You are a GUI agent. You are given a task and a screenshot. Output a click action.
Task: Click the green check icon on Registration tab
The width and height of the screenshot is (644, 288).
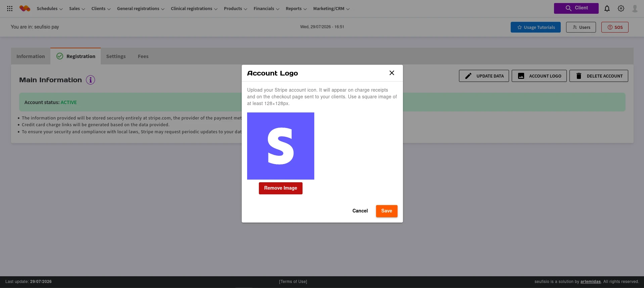pos(60,56)
